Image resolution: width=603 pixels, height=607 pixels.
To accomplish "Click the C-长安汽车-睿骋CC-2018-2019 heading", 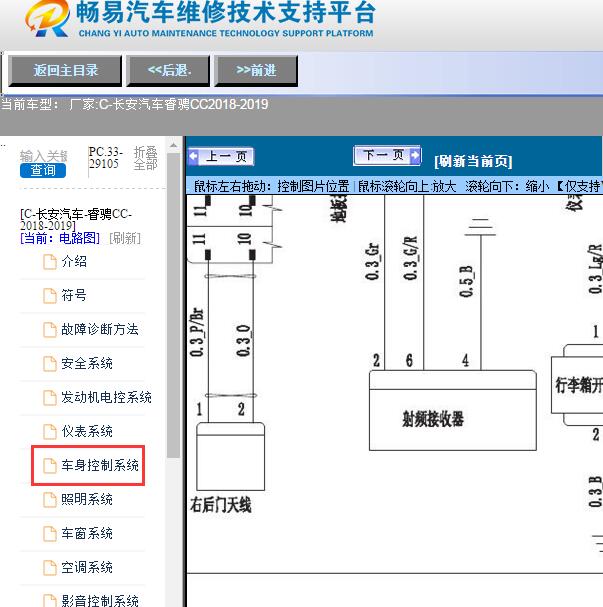I will pos(76,219).
